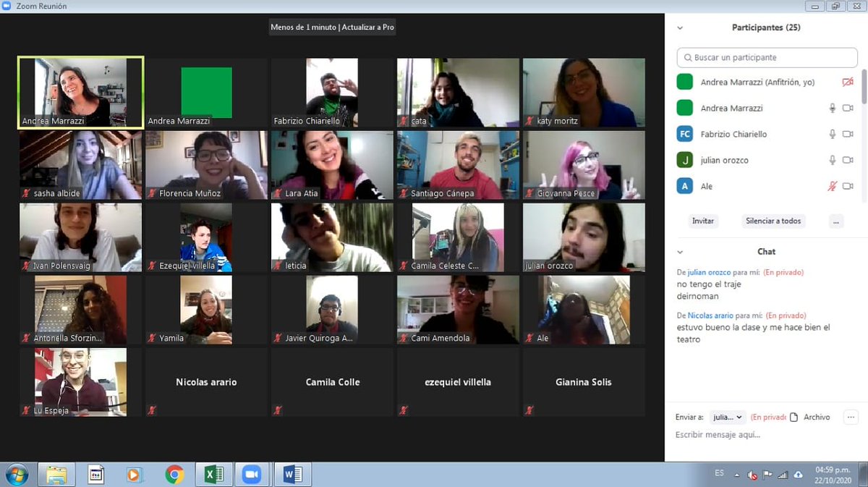The image size is (868, 487).
Task: Click the green avatar beside Andrea Marrazzi (Anfitrión, yo)
Action: coord(684,82)
